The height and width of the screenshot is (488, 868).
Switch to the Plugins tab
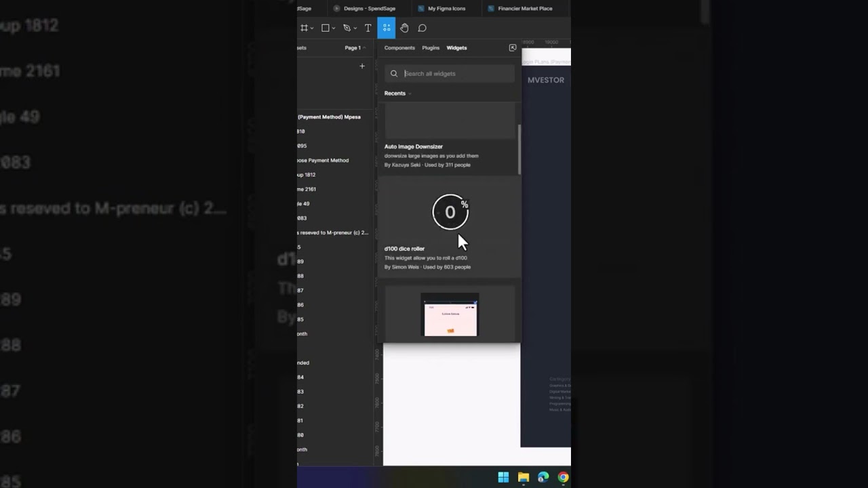[431, 48]
